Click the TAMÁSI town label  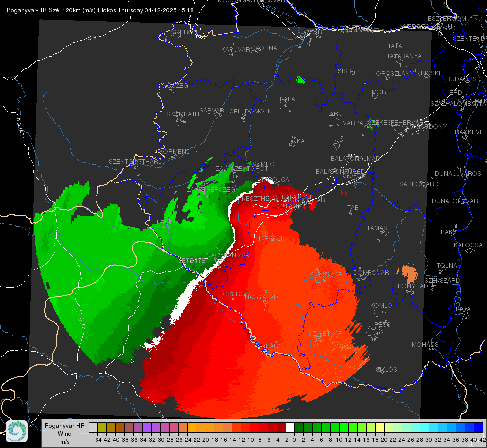378,228
